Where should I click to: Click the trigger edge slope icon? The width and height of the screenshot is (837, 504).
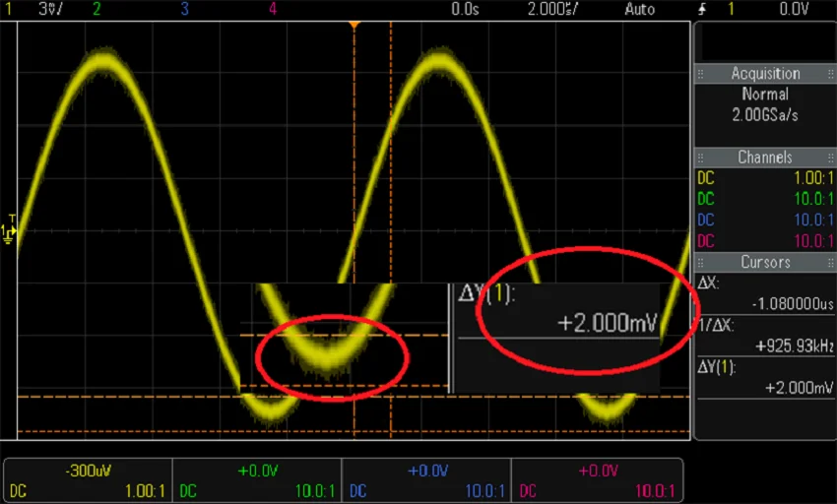tap(701, 9)
